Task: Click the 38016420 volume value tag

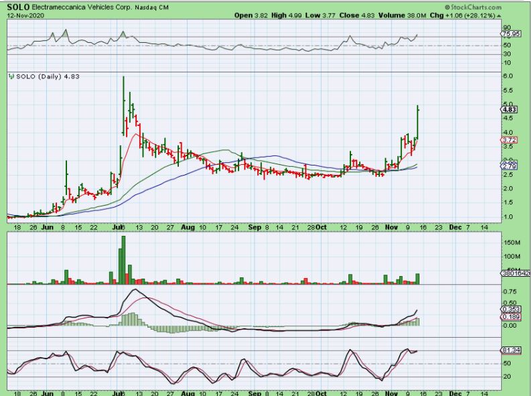Action: coord(515,273)
